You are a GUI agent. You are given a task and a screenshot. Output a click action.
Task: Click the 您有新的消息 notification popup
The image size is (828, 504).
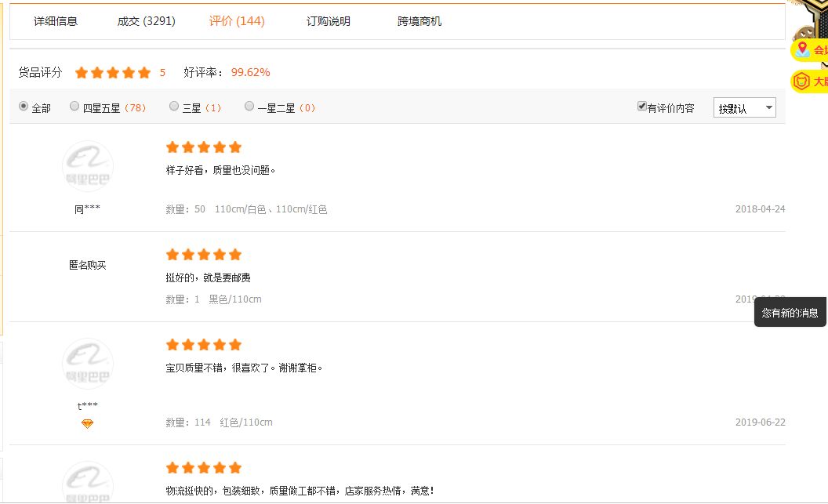(790, 313)
